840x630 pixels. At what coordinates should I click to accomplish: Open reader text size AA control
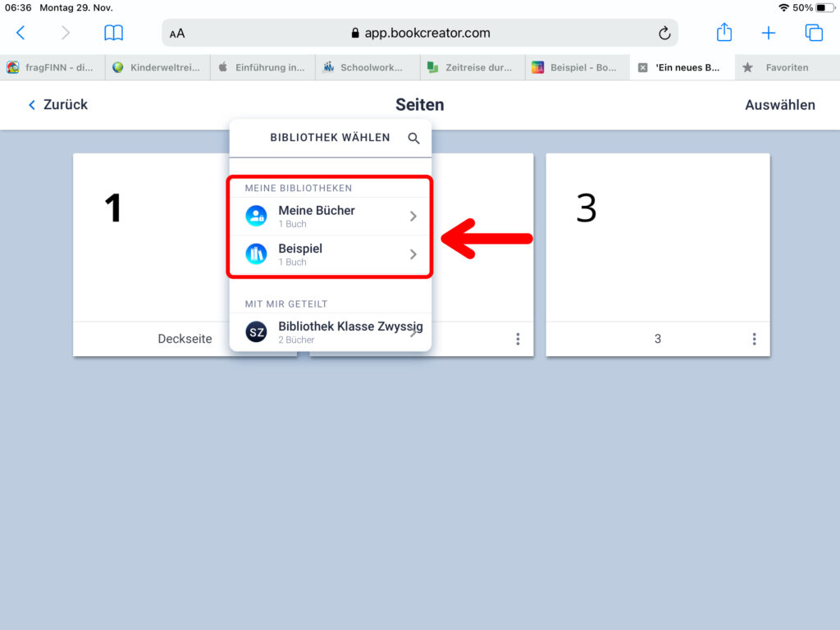click(177, 34)
